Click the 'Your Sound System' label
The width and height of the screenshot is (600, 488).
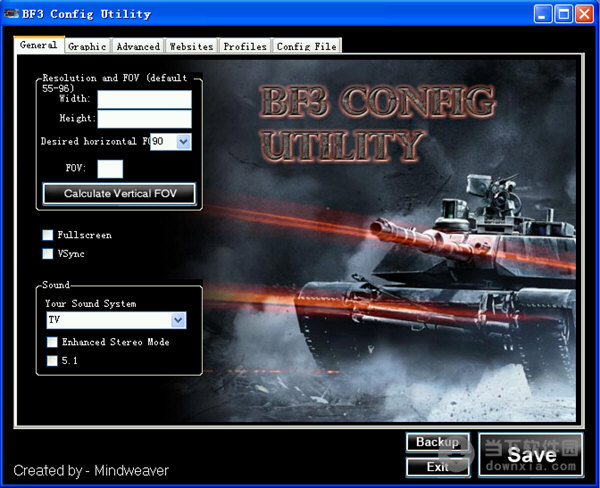(91, 304)
